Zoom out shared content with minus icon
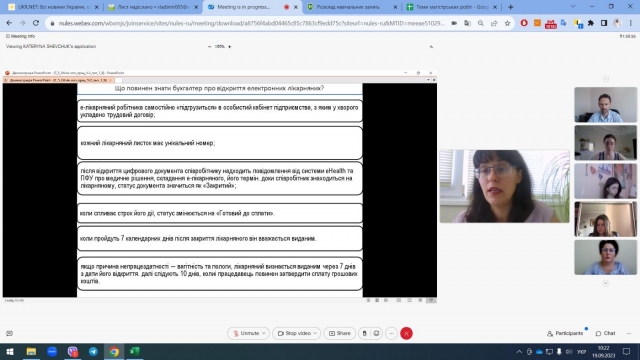The width and height of the screenshot is (640, 360). [x=209, y=47]
